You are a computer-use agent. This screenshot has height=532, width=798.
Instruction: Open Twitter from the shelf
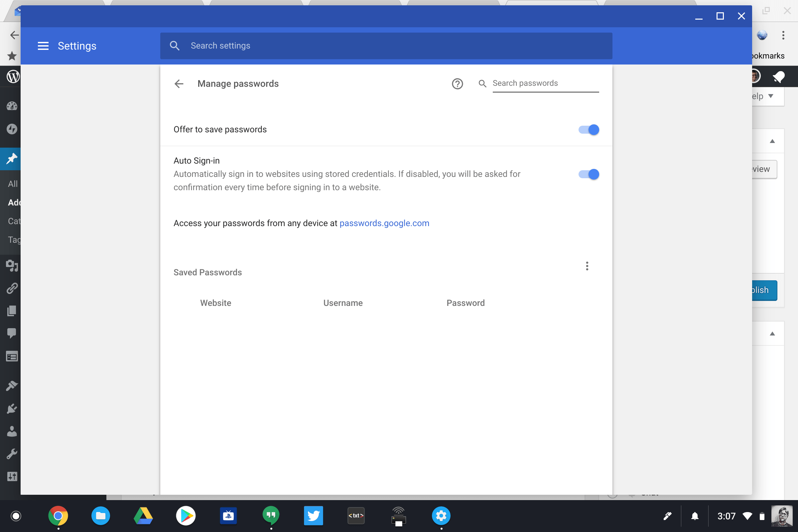(x=313, y=516)
